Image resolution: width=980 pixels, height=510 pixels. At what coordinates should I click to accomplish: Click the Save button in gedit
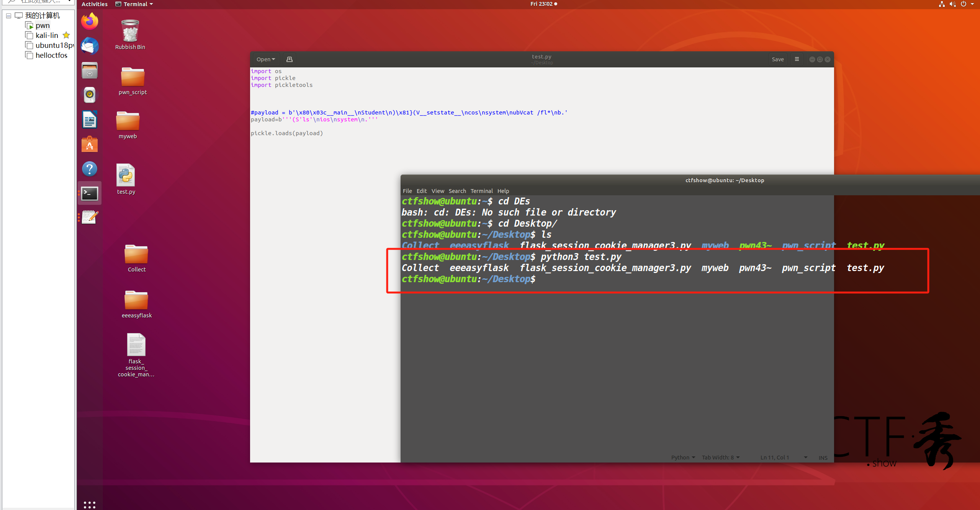tap(777, 59)
